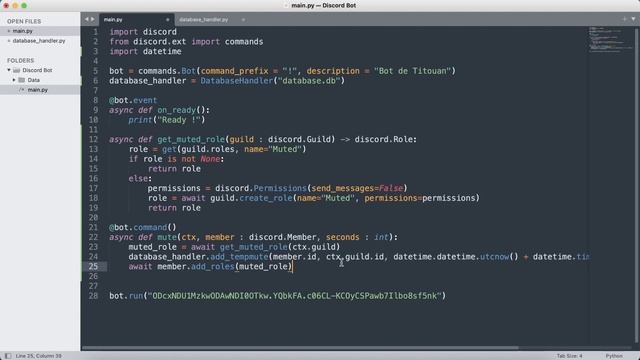
Task: Click the Line 25, Column 39 indicator
Action: pos(38,356)
